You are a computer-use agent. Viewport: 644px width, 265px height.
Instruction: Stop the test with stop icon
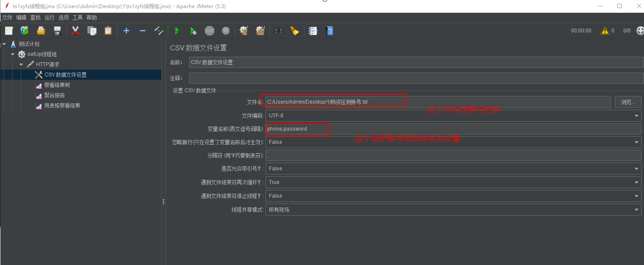coord(209,31)
